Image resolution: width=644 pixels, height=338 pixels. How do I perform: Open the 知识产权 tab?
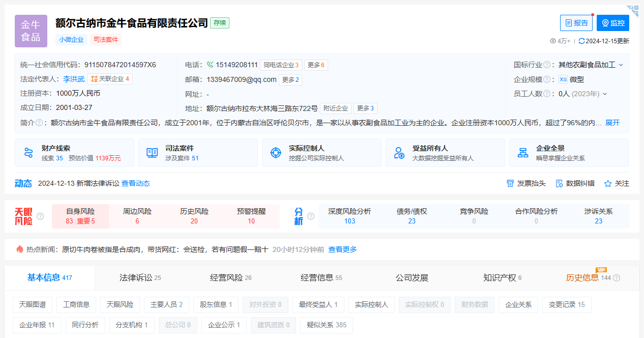coord(500,278)
